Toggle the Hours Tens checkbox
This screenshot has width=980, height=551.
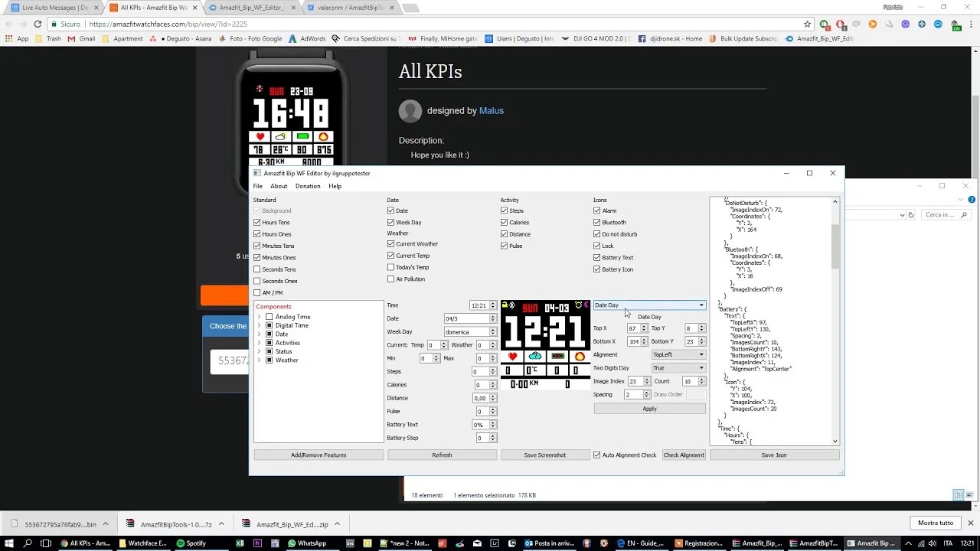[x=257, y=222]
